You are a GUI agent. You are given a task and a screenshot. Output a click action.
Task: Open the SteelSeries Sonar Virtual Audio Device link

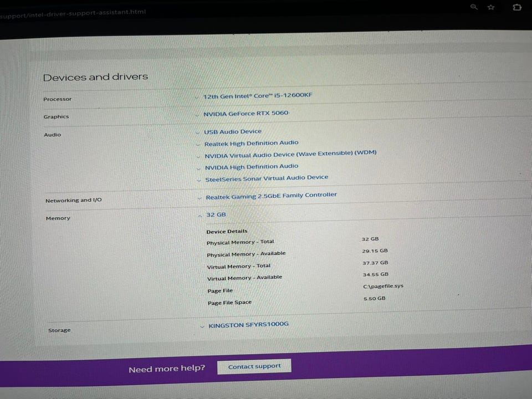click(267, 178)
